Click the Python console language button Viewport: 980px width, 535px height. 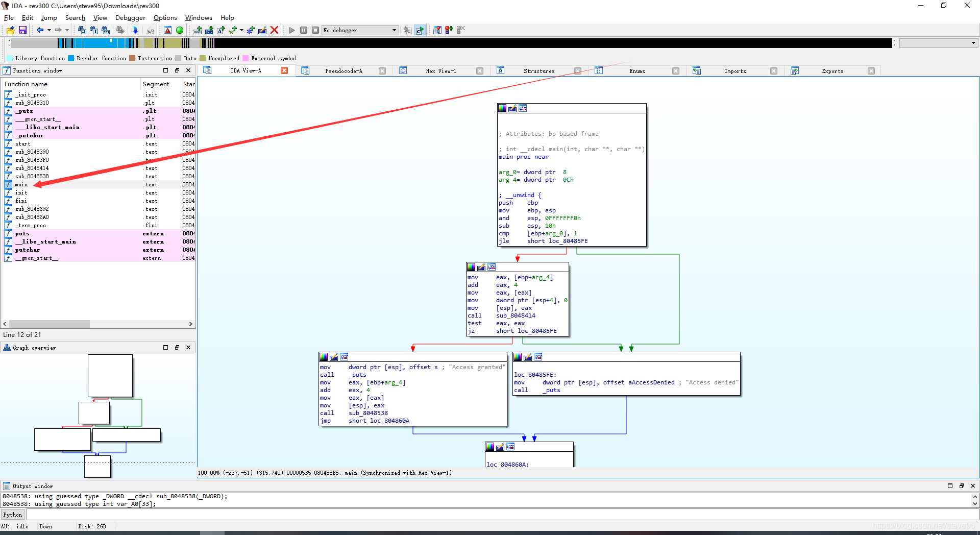pos(13,515)
